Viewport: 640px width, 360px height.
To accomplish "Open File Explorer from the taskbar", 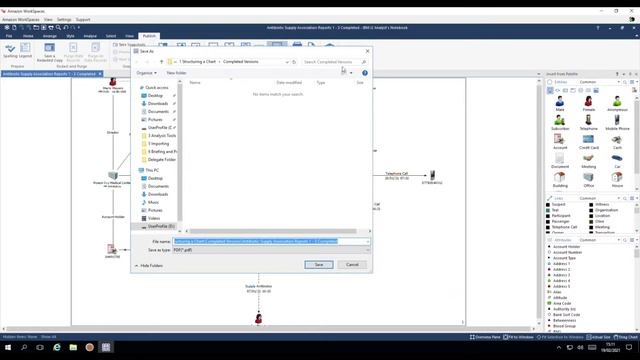I will [x=73, y=347].
